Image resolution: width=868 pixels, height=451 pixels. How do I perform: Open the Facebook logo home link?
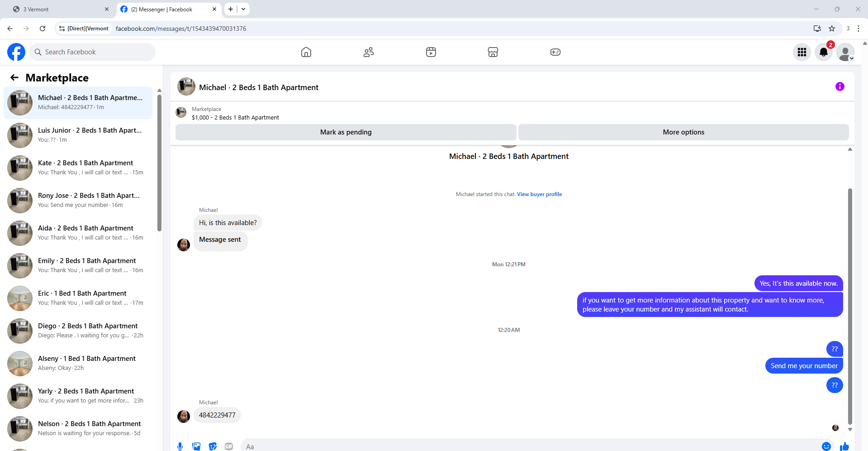[16, 52]
